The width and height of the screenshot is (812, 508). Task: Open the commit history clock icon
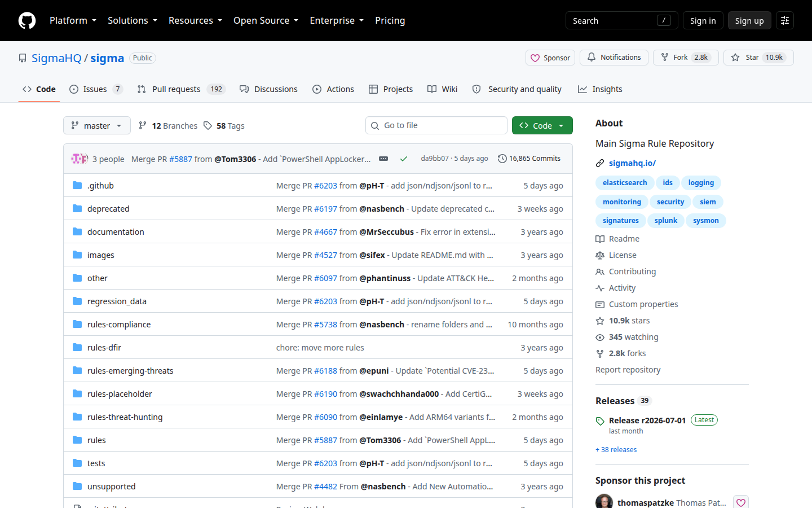pos(502,159)
